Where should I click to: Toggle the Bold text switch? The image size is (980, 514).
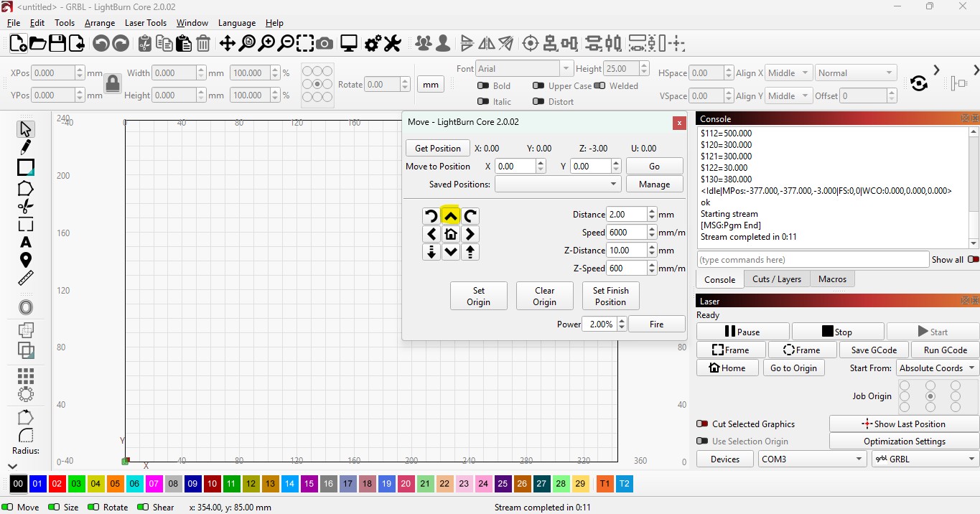click(483, 86)
